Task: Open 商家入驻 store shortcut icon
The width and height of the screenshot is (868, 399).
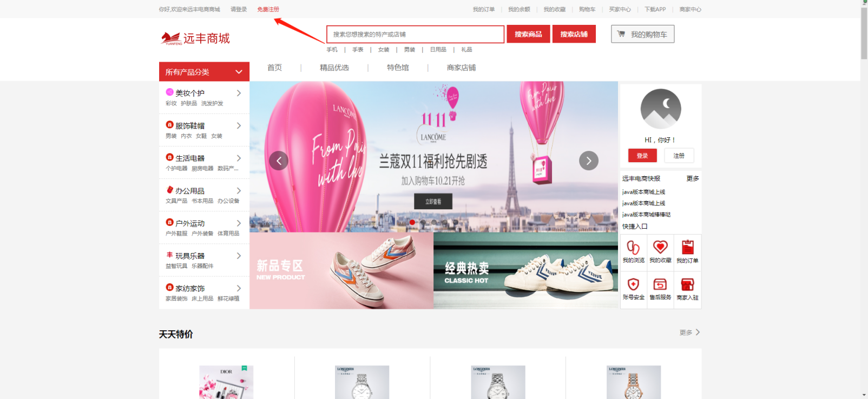Action: (687, 284)
